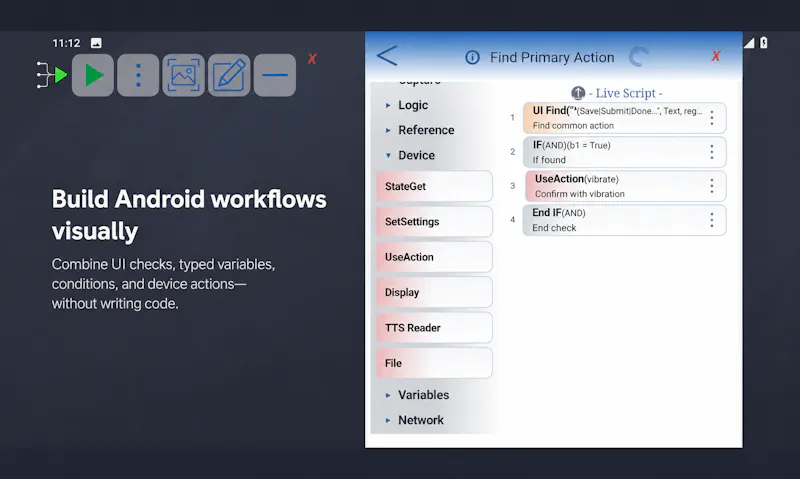Click the green Play run button
This screenshot has height=479, width=800.
click(x=93, y=75)
